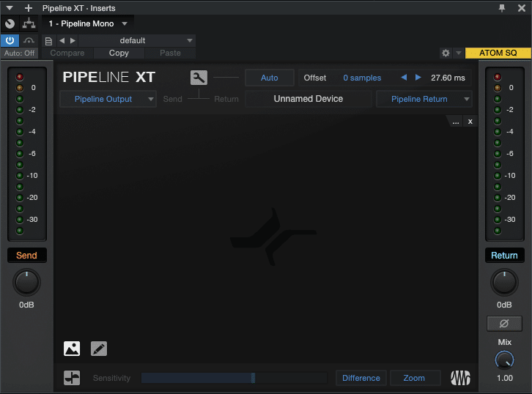Click the pencil edit notes icon
This screenshot has width=532, height=394.
(x=99, y=349)
